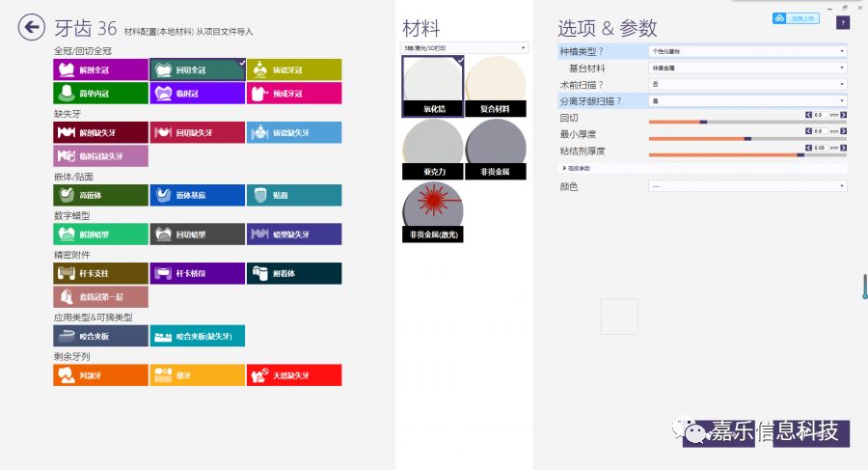Select the 简单内冠 coping tile
Image resolution: width=868 pixels, height=470 pixels.
tap(100, 93)
